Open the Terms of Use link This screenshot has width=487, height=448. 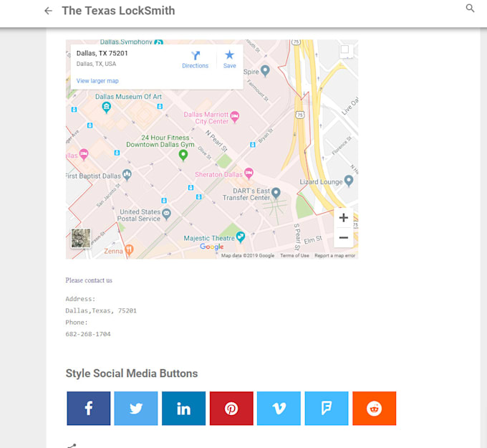point(294,256)
